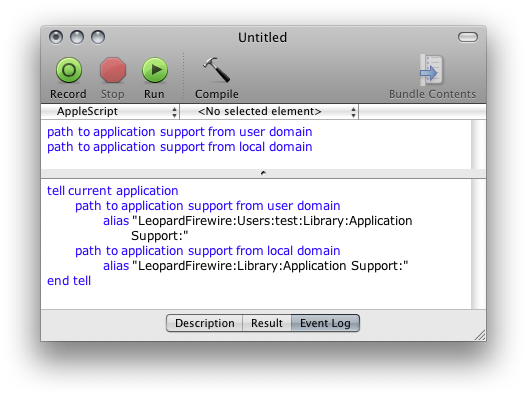Image resolution: width=527 pixels, height=397 pixels.
Task: Click the Untitled window title
Action: tap(262, 38)
